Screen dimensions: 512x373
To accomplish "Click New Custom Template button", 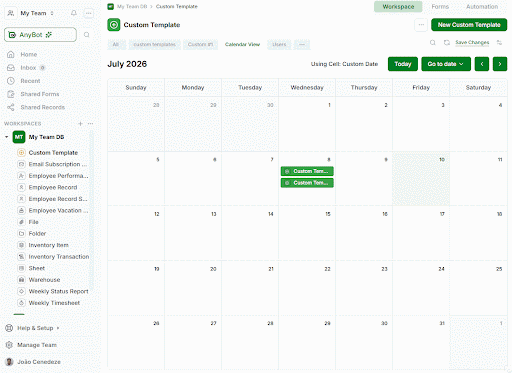I will pyautogui.click(x=469, y=25).
